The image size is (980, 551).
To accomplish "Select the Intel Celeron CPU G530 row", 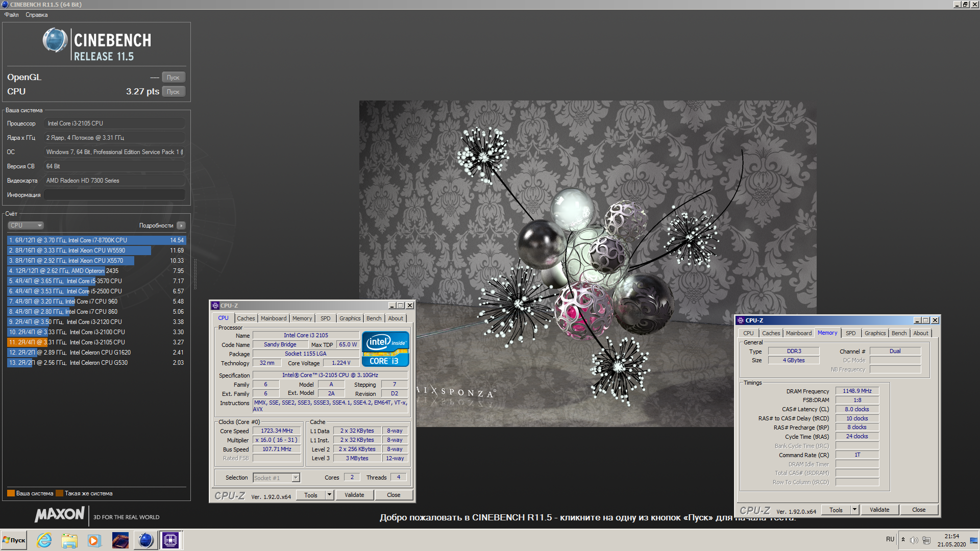I will [96, 363].
